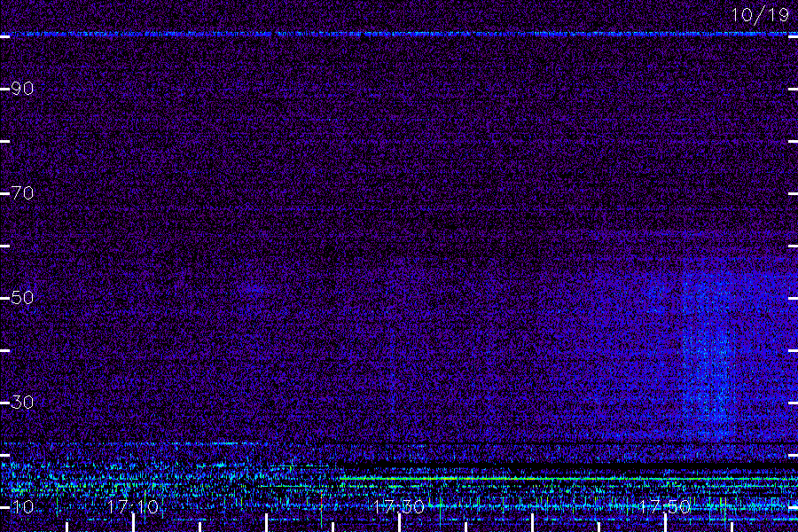Click the 17:50 time axis label

coord(665,506)
